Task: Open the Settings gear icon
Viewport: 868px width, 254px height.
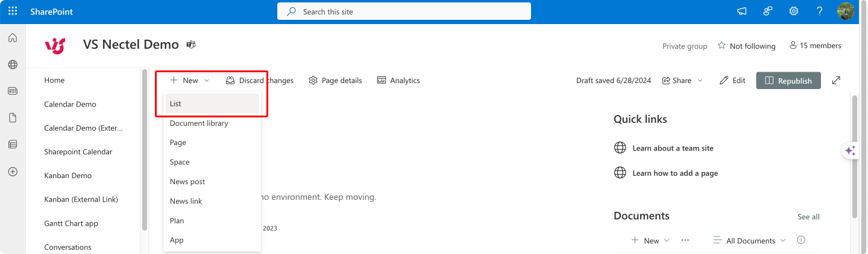Action: click(x=794, y=11)
